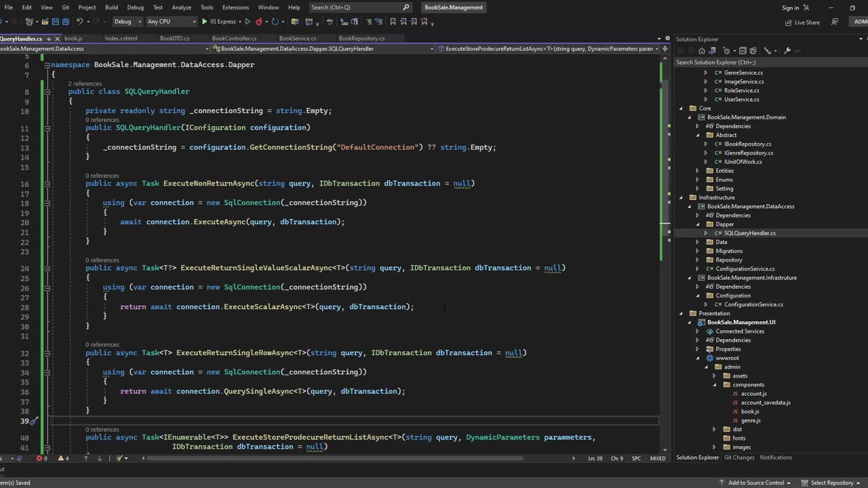Select account_savedata.js file

(x=766, y=403)
